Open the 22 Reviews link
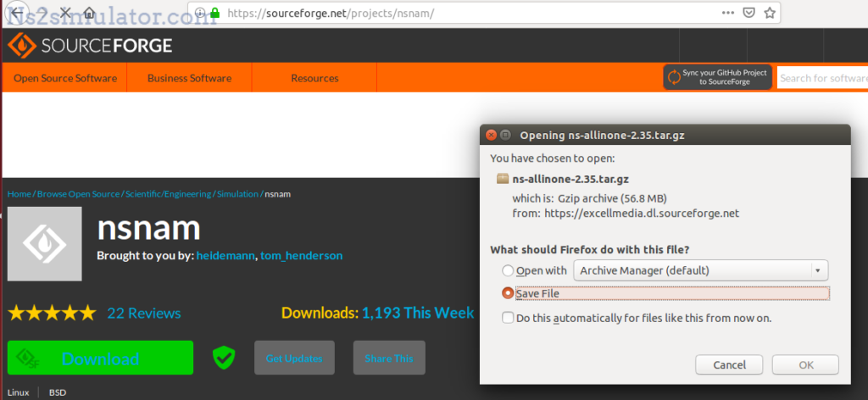The height and width of the screenshot is (400, 868). pyautogui.click(x=144, y=314)
